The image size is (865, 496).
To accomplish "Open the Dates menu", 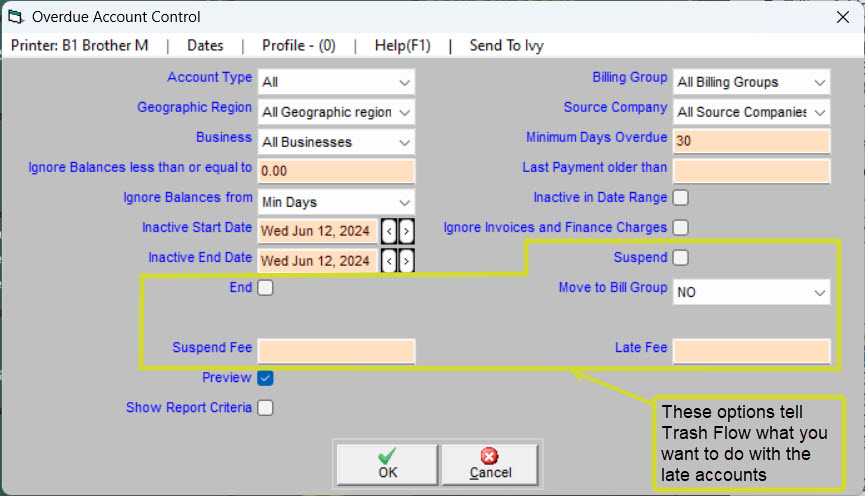I will pyautogui.click(x=205, y=46).
